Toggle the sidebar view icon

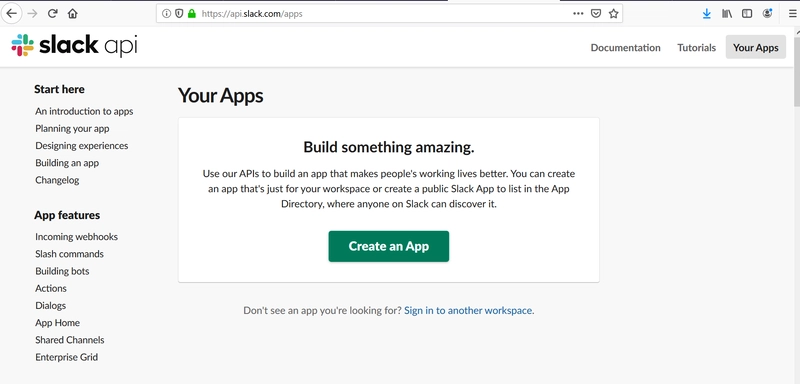[x=747, y=14]
